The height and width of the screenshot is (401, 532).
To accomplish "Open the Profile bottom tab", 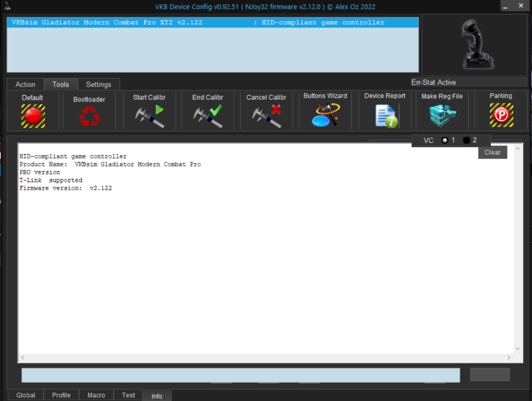I will point(61,395).
